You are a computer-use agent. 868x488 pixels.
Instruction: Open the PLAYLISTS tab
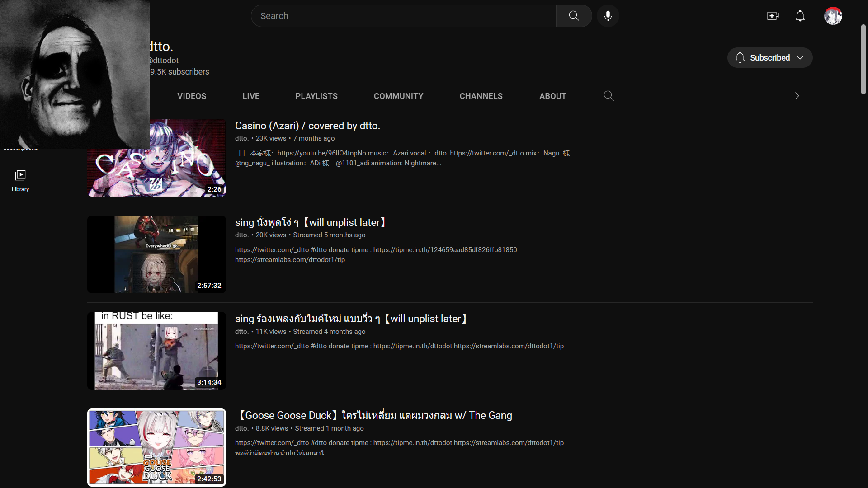coord(316,96)
